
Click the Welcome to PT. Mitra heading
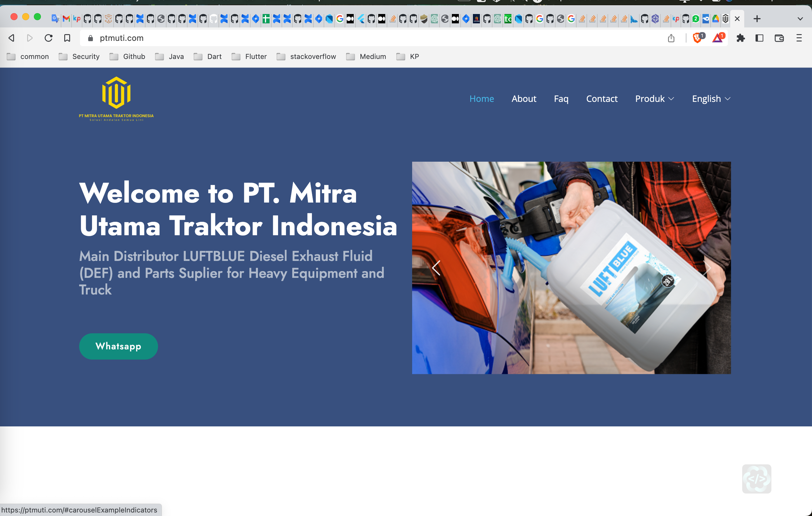pos(238,209)
